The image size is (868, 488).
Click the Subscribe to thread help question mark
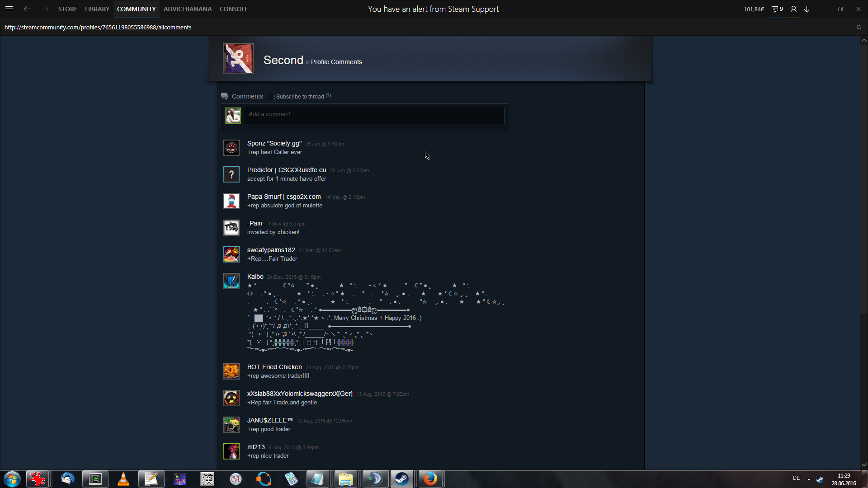329,95
